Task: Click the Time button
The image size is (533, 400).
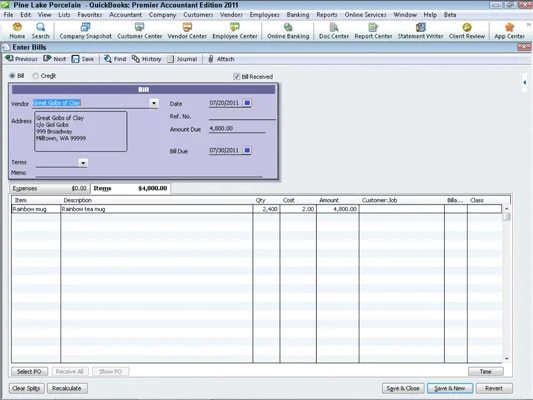Action: point(485,371)
